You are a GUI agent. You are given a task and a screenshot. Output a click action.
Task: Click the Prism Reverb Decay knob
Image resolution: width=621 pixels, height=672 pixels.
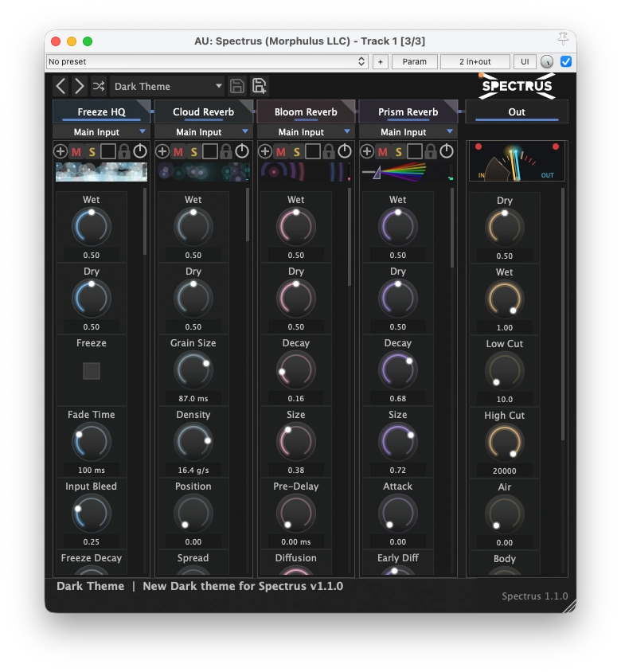[x=398, y=370]
